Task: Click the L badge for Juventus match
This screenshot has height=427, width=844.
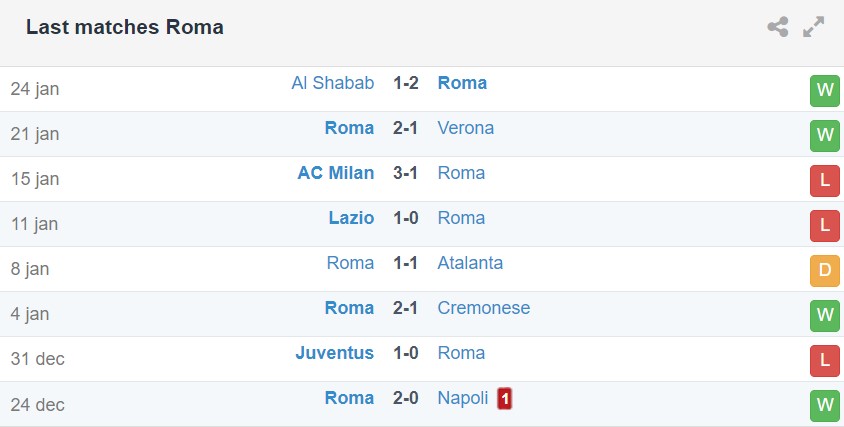Action: 824,360
